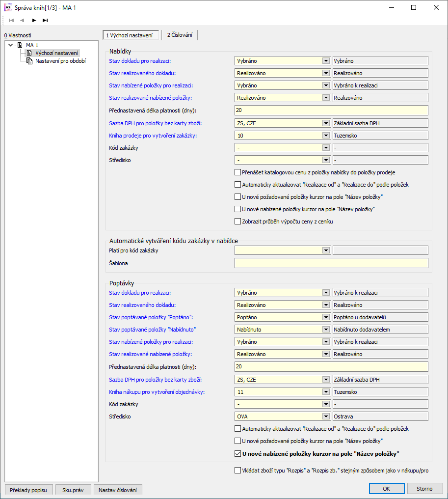
Task: Click the Sku.práv button
Action: click(x=73, y=490)
